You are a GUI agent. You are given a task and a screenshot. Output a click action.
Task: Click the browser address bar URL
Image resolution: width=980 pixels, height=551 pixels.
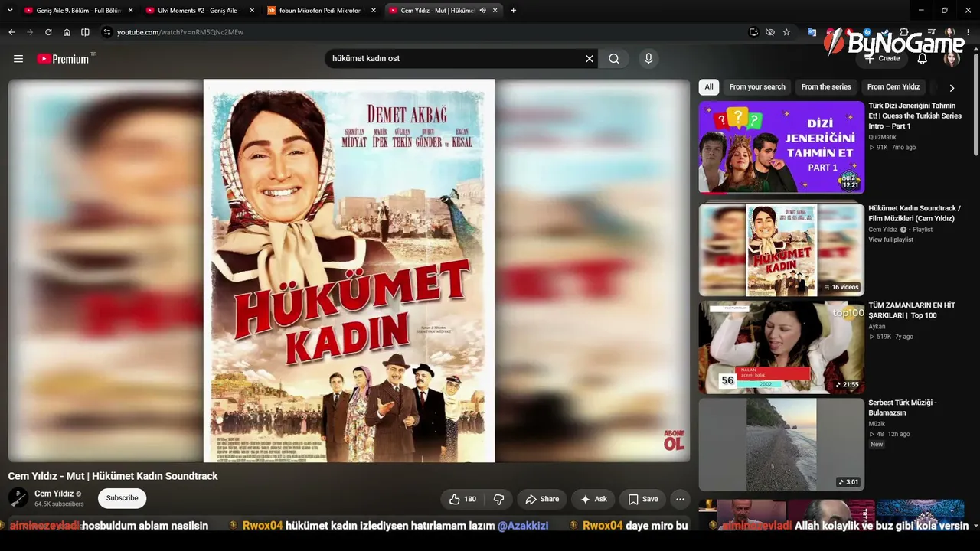[x=180, y=32]
